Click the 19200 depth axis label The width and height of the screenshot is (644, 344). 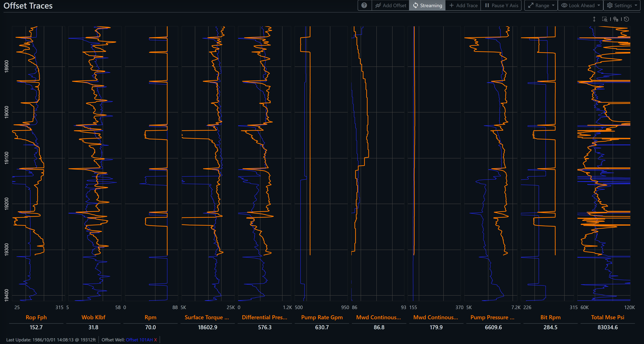(6, 204)
